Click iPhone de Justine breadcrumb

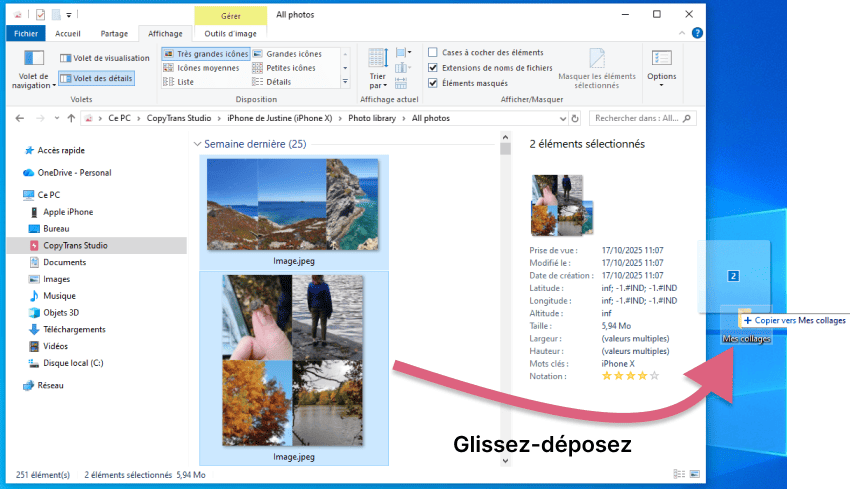coord(280,118)
